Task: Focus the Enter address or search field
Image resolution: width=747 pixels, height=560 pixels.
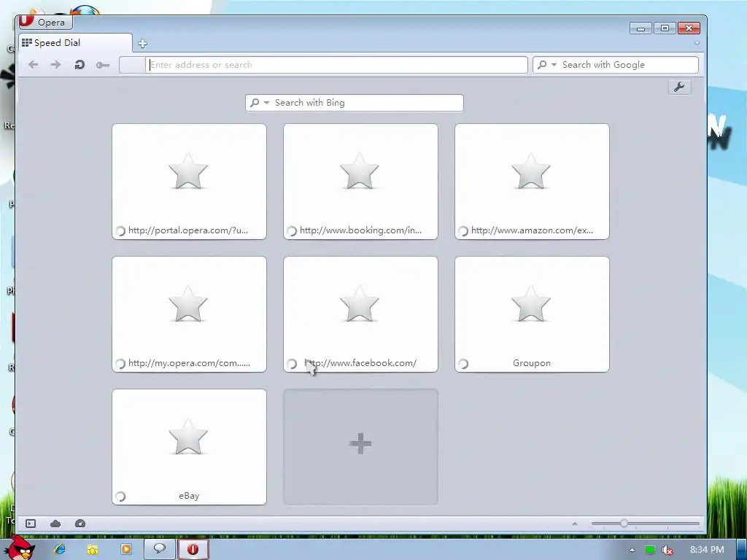Action: click(336, 65)
